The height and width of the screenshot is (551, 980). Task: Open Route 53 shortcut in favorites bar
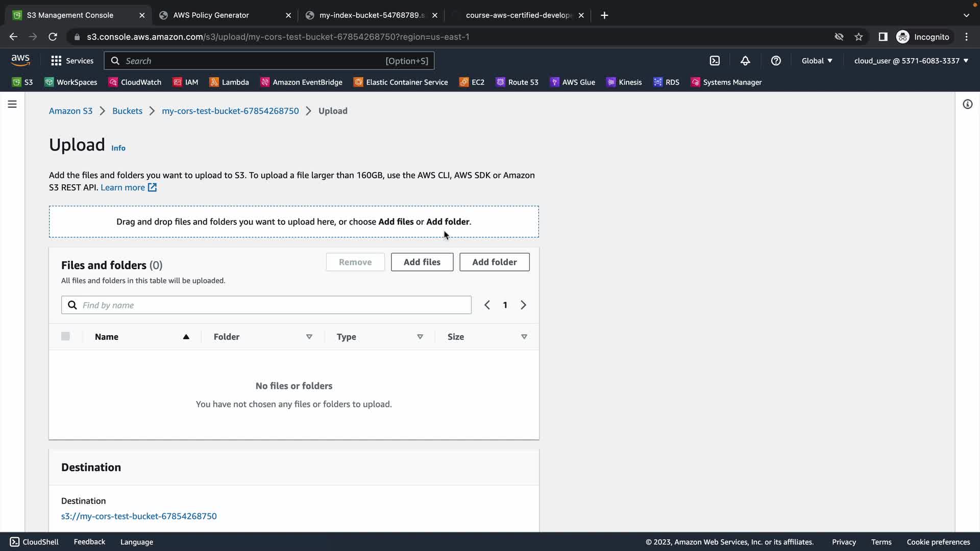point(517,82)
